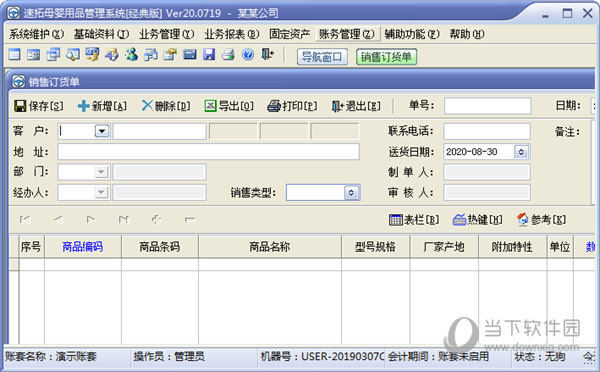Click the 商品名称 column header
The height and width of the screenshot is (372, 600).
point(270,246)
